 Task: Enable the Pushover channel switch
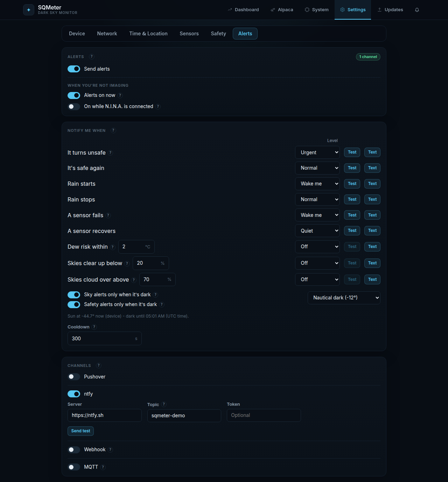click(x=74, y=377)
